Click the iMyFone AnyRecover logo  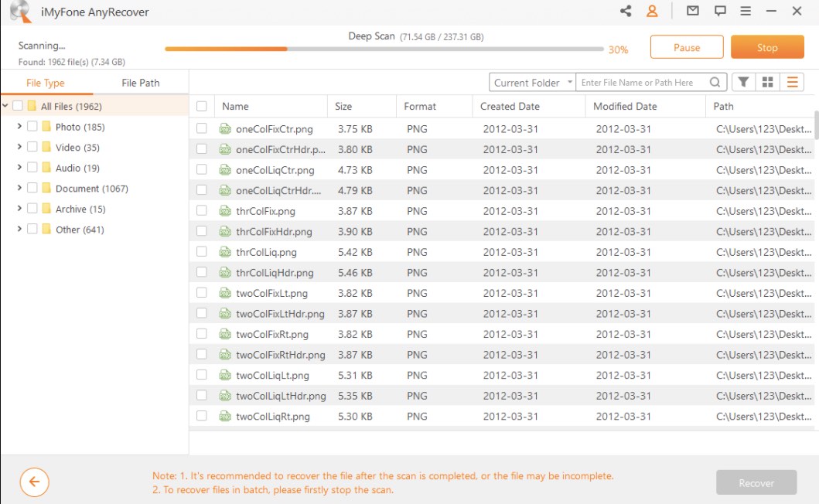click(x=20, y=11)
